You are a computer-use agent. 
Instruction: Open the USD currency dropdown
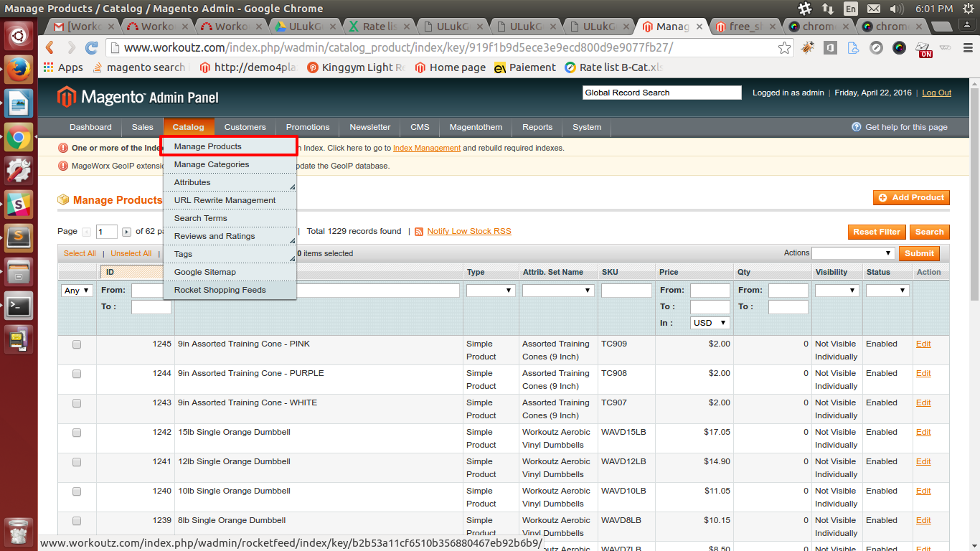[x=710, y=323]
